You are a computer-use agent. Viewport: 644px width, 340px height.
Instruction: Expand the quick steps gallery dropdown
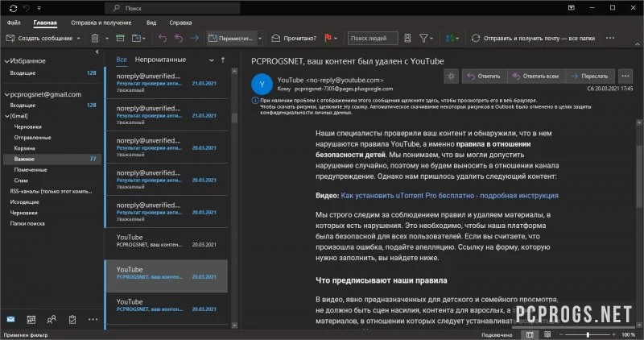(259, 38)
